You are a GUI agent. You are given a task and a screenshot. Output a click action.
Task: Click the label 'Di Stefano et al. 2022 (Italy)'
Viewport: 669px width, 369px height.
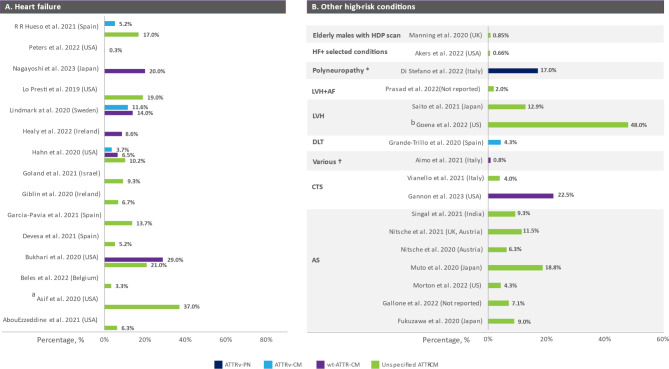(x=442, y=71)
